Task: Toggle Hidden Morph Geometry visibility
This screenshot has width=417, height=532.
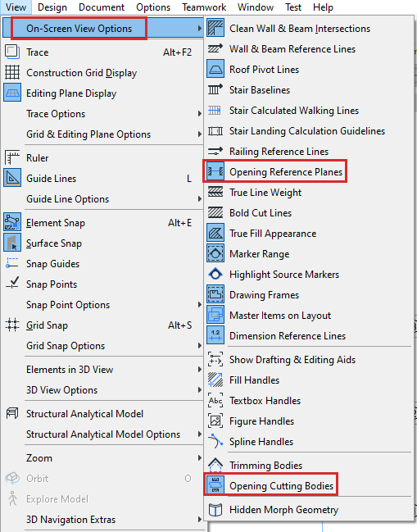Action: click(x=309, y=509)
